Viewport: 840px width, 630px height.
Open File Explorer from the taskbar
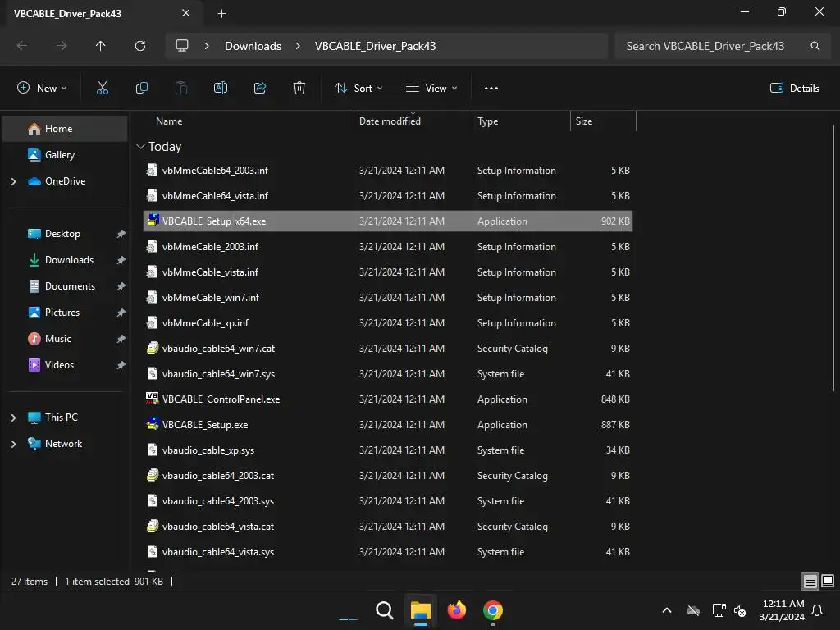[421, 610]
